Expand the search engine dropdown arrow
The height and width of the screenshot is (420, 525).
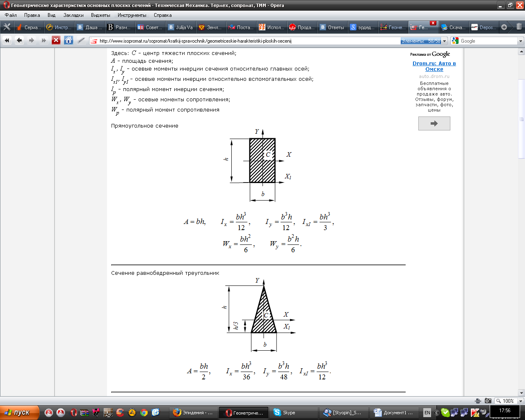[520, 41]
